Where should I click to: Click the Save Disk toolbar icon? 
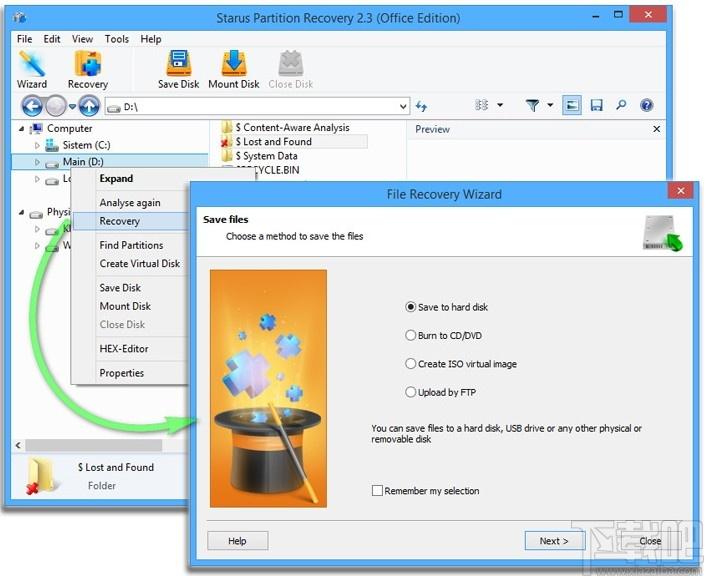[x=178, y=69]
